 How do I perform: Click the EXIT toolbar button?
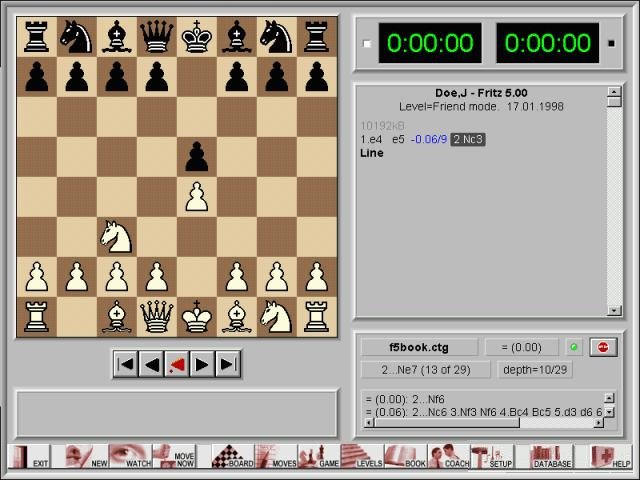click(x=29, y=457)
